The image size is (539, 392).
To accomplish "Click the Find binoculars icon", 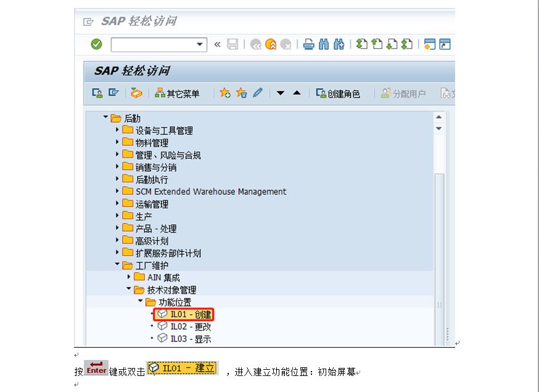I will point(324,44).
